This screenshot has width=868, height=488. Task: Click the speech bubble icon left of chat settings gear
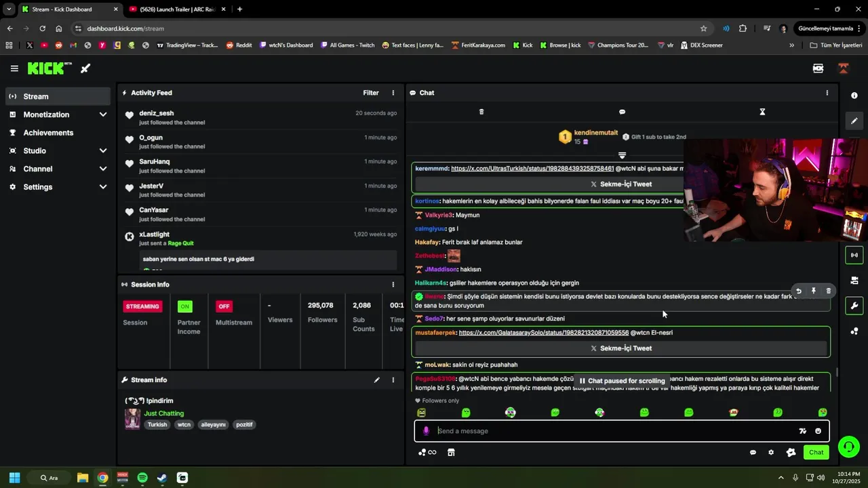(753, 452)
